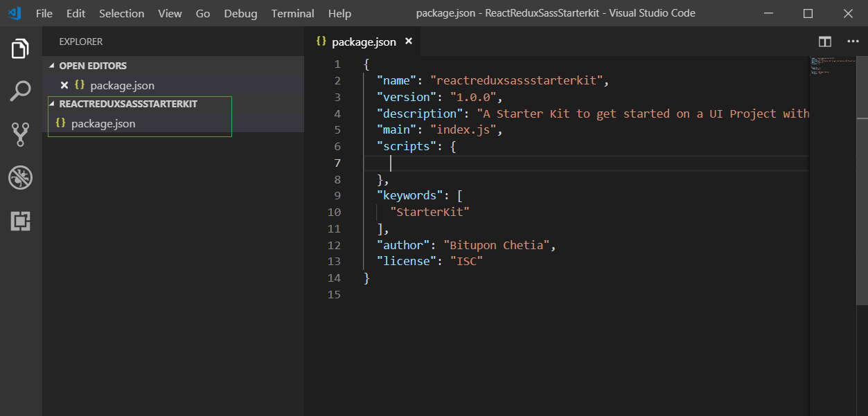
Task: Click the "main" key on line 5
Action: click(x=397, y=129)
